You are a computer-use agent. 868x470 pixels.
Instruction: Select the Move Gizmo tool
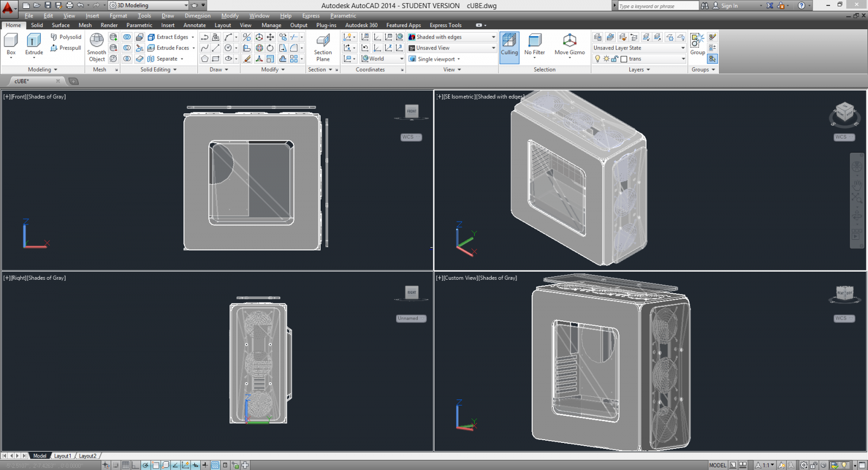(569, 44)
